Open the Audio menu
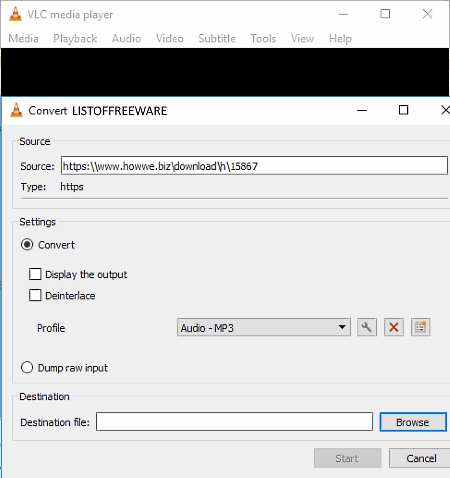This screenshot has width=450, height=478. (126, 38)
